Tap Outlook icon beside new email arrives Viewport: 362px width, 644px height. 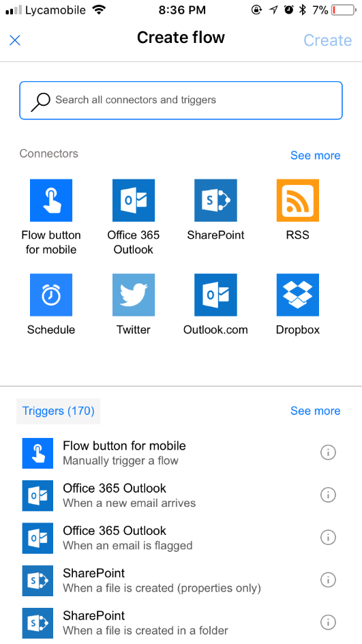point(37,496)
